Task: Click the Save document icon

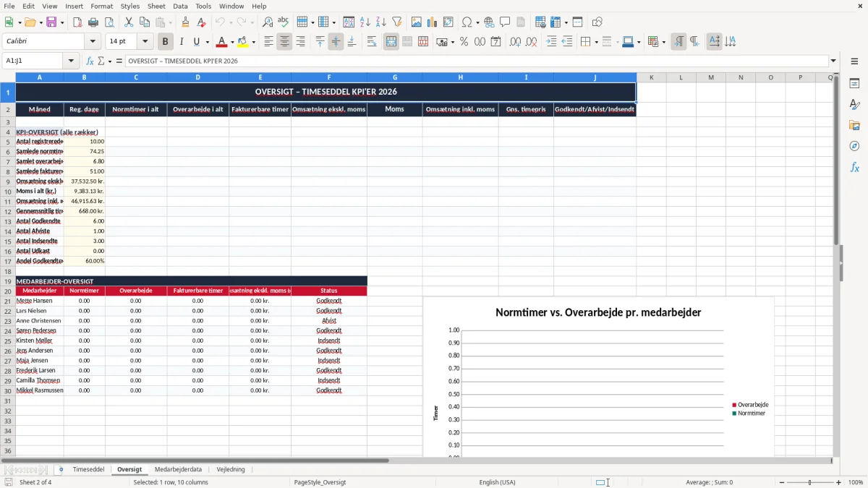Action: tap(51, 22)
